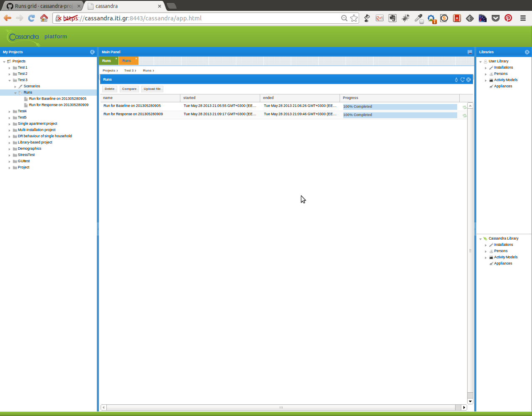Go to browser home page
The width and height of the screenshot is (532, 416).
[44, 18]
